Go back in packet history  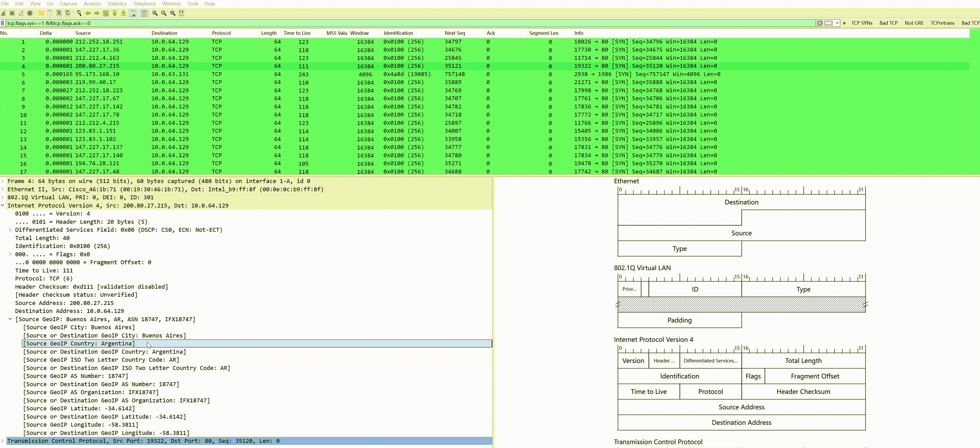[88, 13]
